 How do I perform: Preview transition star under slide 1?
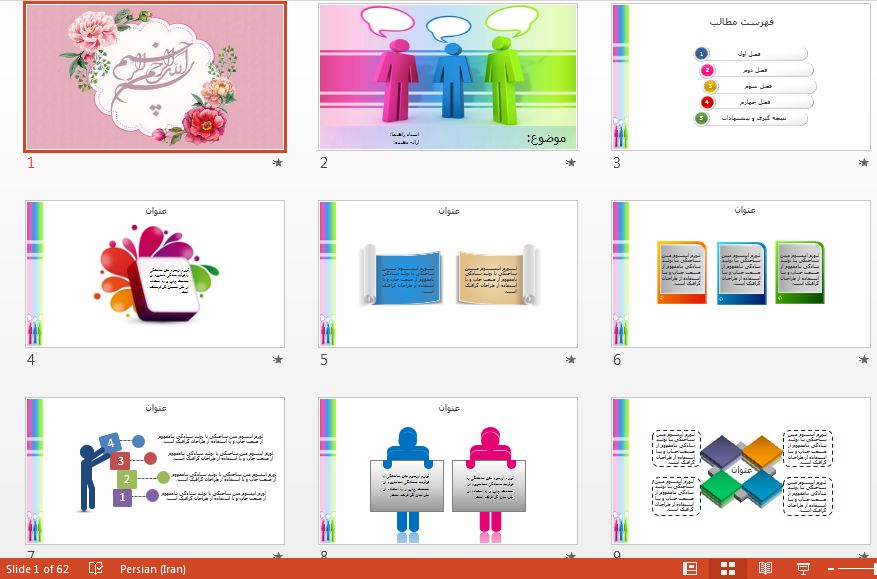(x=278, y=162)
